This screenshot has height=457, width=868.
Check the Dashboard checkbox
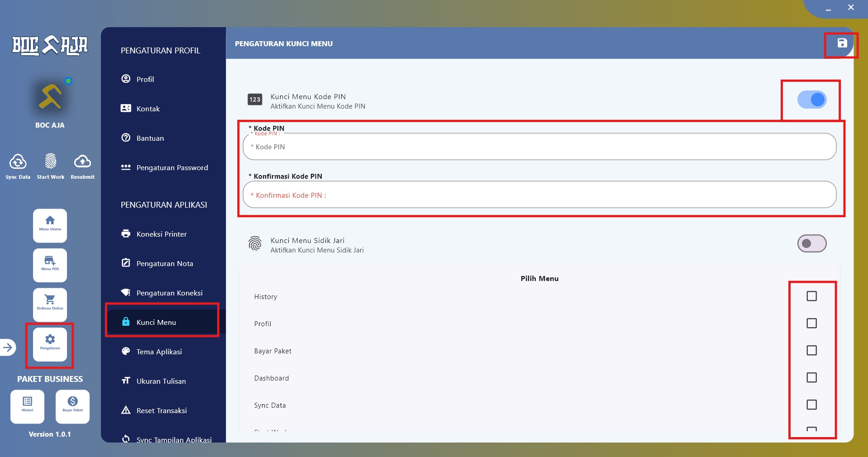click(x=811, y=377)
